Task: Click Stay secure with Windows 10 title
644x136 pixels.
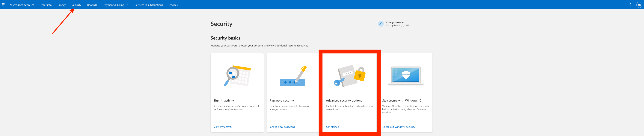Action: [402, 100]
